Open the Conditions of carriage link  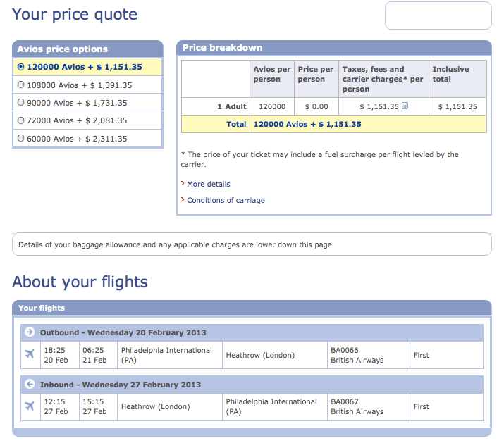click(226, 200)
